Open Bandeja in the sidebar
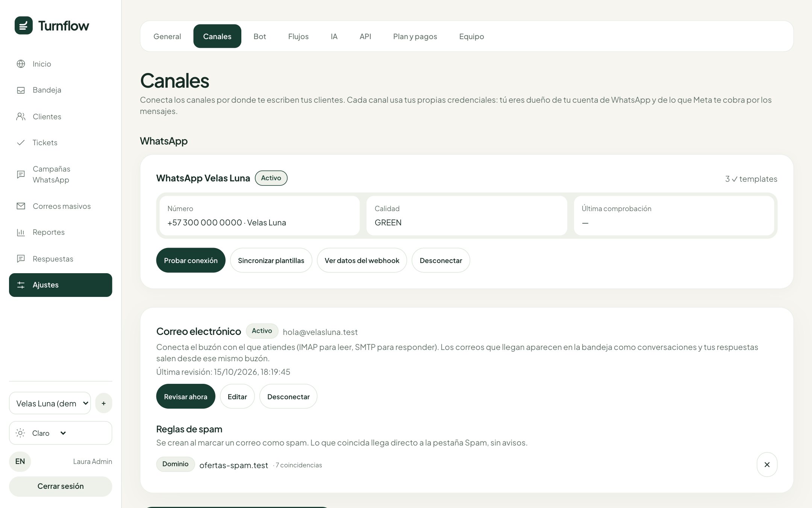The image size is (812, 508). [61, 90]
